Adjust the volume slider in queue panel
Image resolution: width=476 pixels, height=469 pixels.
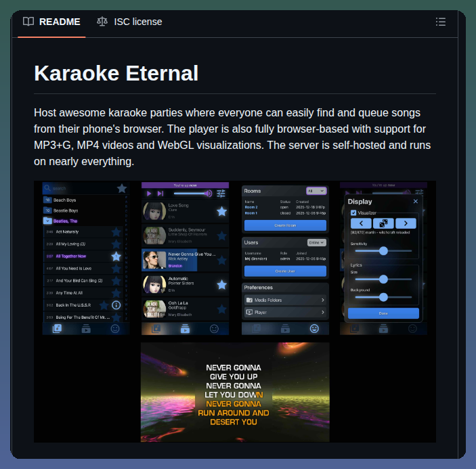pos(190,194)
